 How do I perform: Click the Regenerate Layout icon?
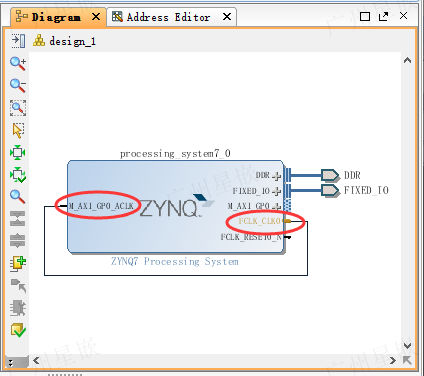click(x=18, y=175)
